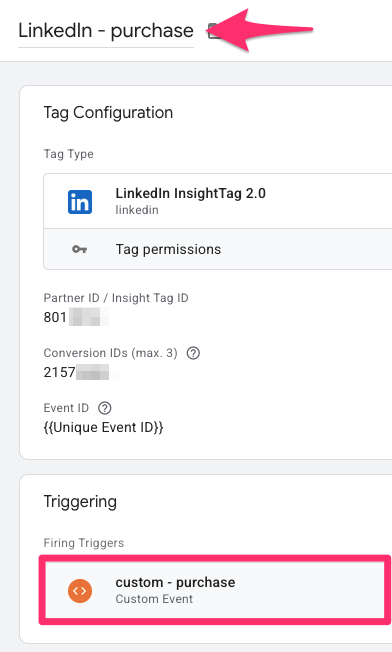Edit the tag name LinkedIn - purchase
Viewport: 392px width, 652px height.
tap(106, 31)
